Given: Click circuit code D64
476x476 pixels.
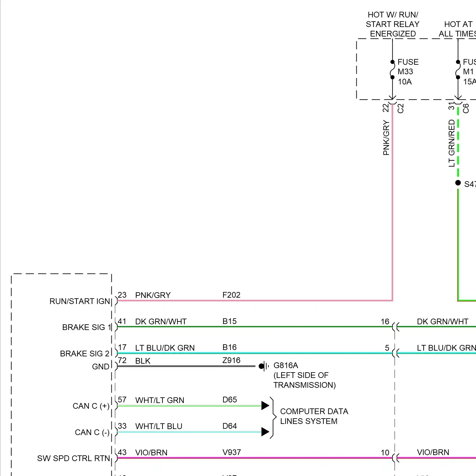Looking at the screenshot, I should click(230, 426).
